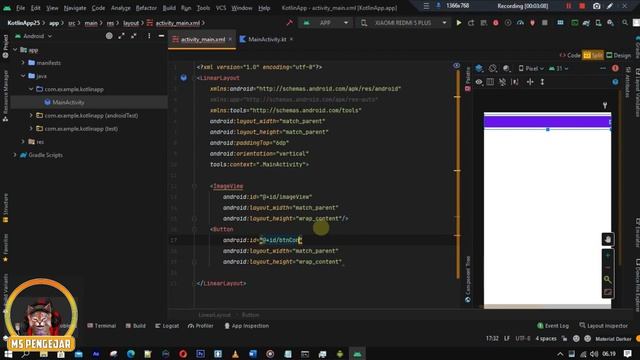Image resolution: width=640 pixels, height=360 pixels.
Task: Click Expand All in Project panel
Action: click(121, 36)
